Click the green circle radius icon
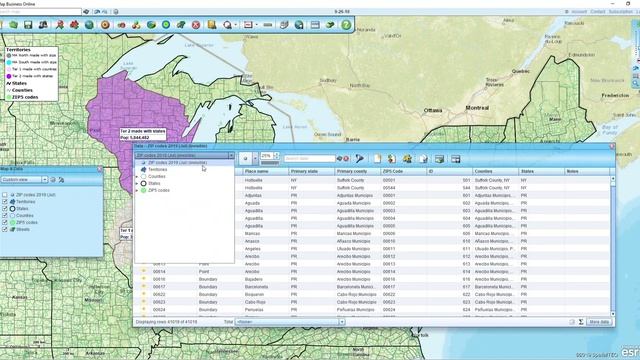Image resolution: width=640 pixels, height=360 pixels. (166, 25)
